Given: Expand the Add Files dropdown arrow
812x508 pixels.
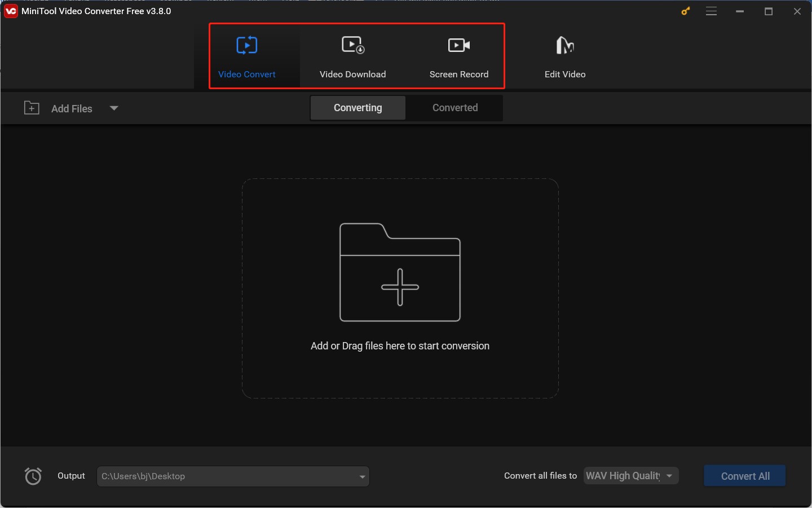Looking at the screenshot, I should 114,108.
